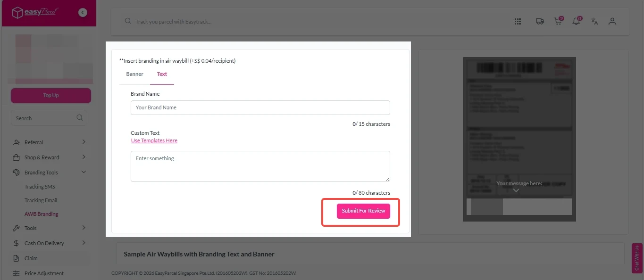Focus the Brand Name input field

coord(260,107)
